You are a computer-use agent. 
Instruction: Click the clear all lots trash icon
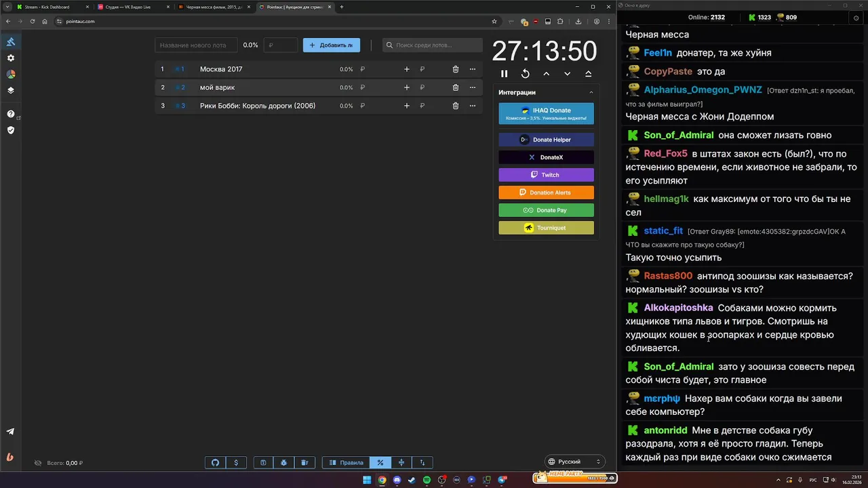304,462
